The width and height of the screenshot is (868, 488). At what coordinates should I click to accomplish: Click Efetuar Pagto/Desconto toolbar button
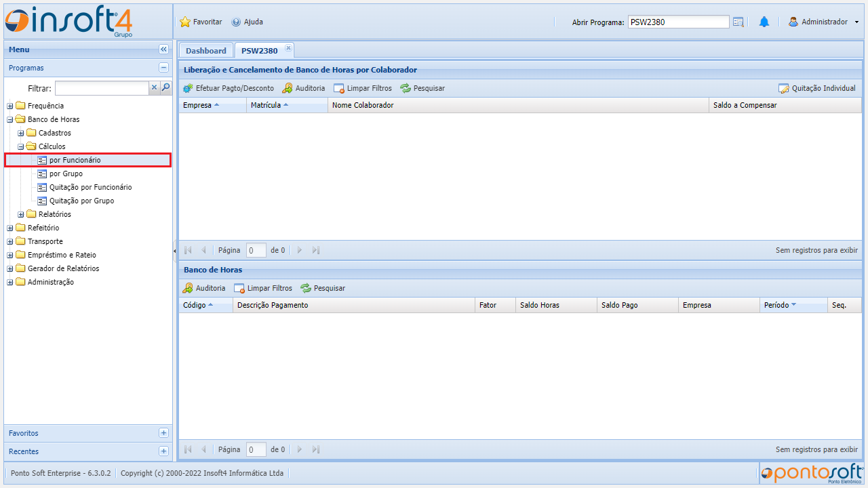(229, 88)
